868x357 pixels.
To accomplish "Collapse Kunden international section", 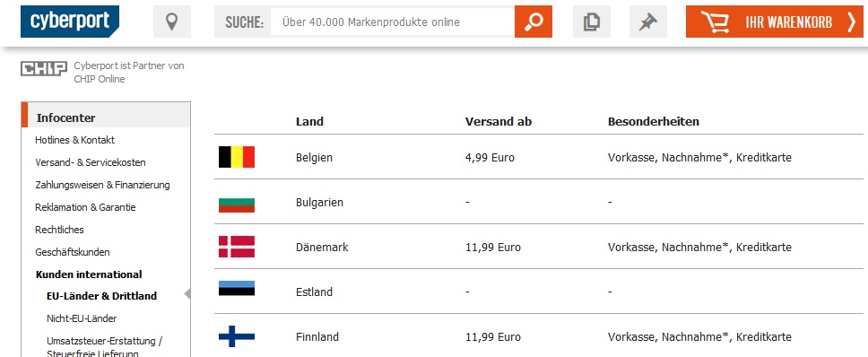I will (x=89, y=274).
